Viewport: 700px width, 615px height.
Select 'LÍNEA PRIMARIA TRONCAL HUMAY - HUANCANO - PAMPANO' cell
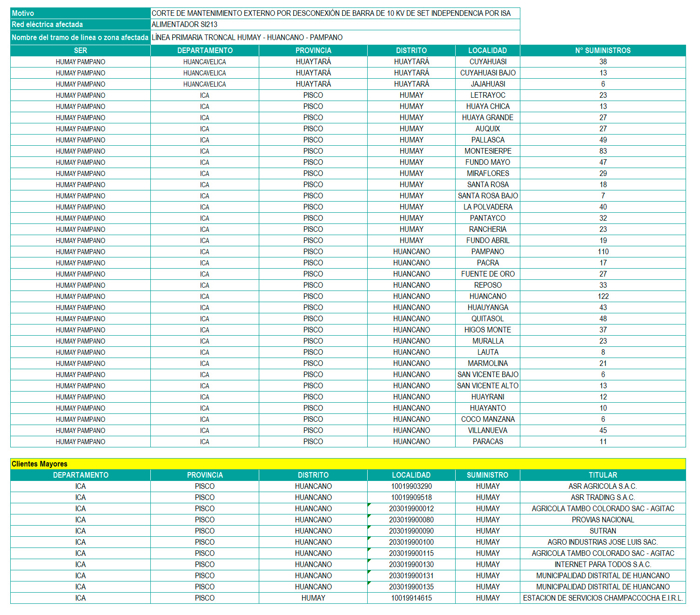[x=335, y=38]
